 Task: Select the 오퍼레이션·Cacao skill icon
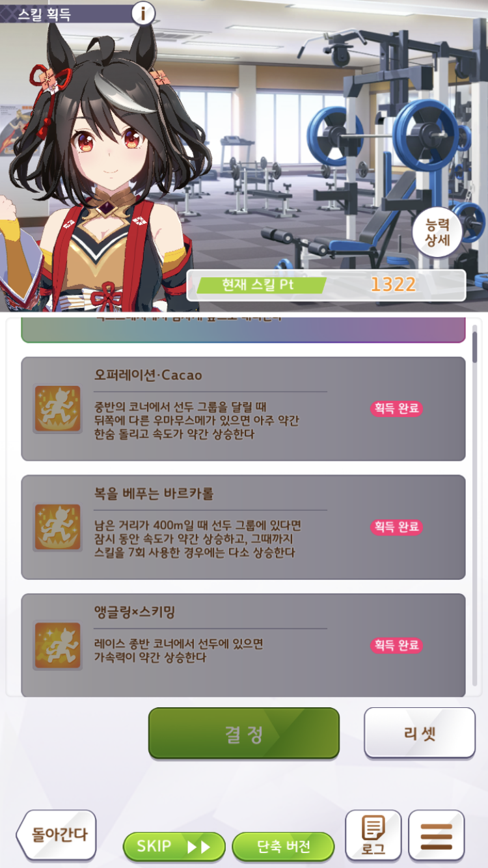(57, 409)
